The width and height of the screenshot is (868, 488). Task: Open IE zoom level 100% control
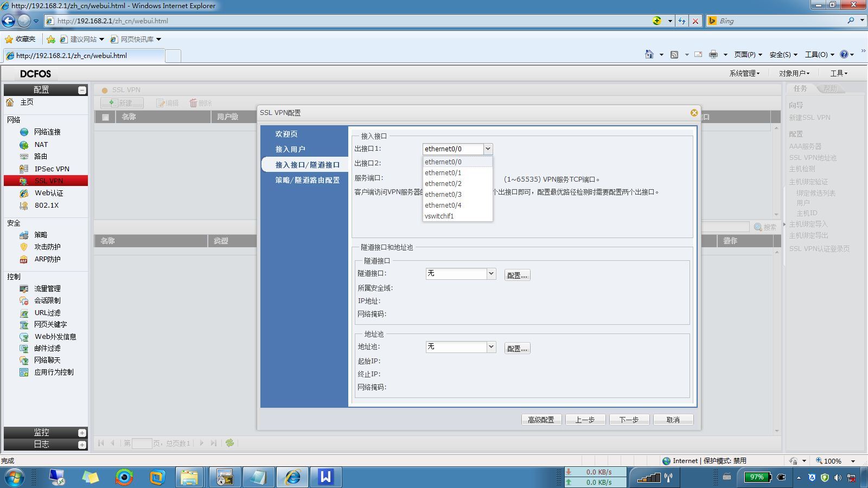tap(836, 461)
